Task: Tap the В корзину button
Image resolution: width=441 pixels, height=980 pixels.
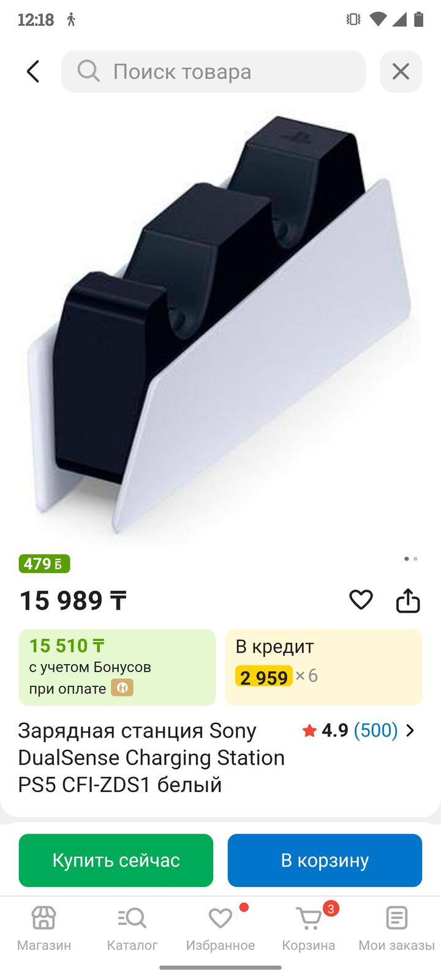Action: (x=325, y=860)
